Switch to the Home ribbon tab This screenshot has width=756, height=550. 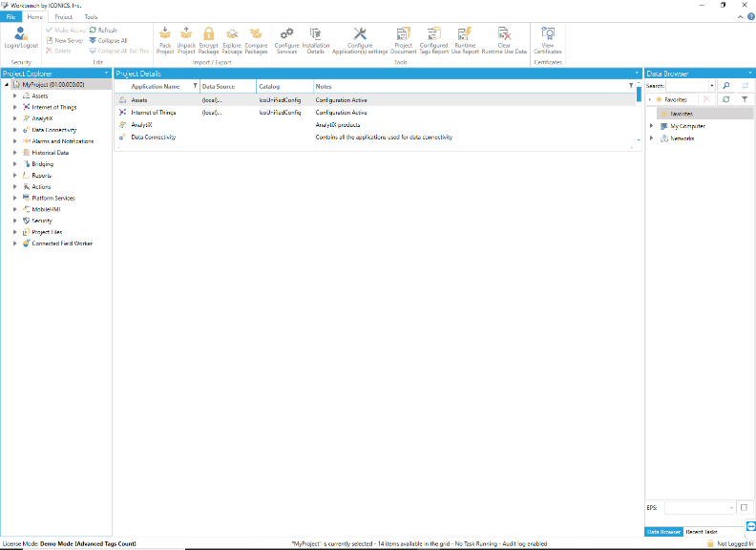(34, 16)
